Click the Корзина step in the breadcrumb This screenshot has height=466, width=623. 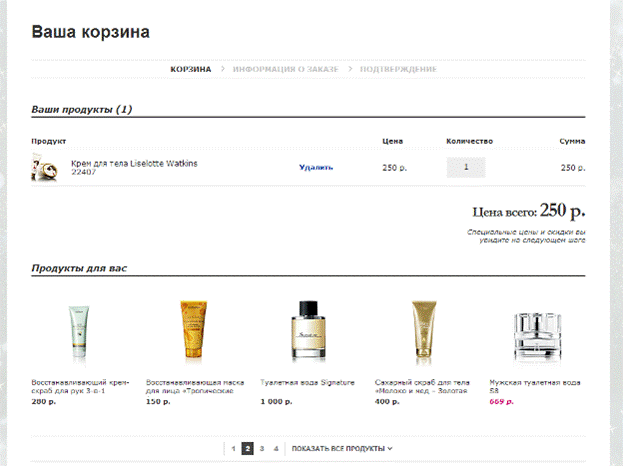pyautogui.click(x=191, y=69)
